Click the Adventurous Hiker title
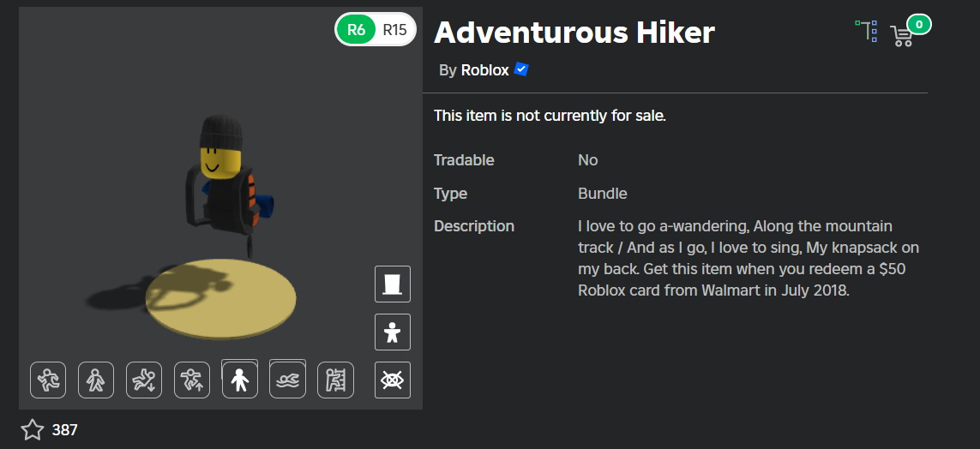980x449 pixels. [574, 33]
